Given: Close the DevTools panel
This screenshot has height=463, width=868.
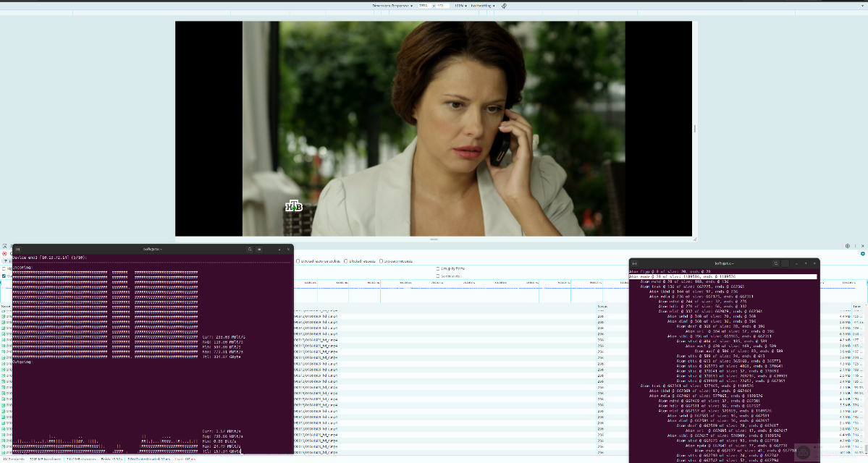Looking at the screenshot, I should 862,245.
